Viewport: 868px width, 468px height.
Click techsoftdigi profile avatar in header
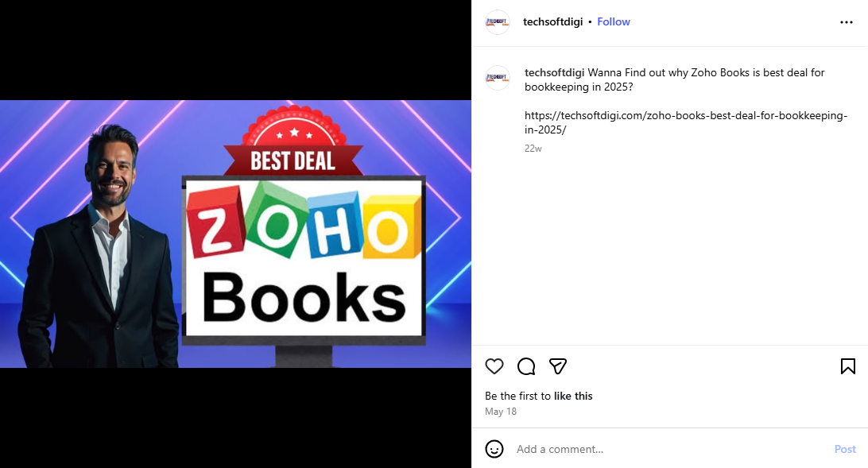click(497, 22)
